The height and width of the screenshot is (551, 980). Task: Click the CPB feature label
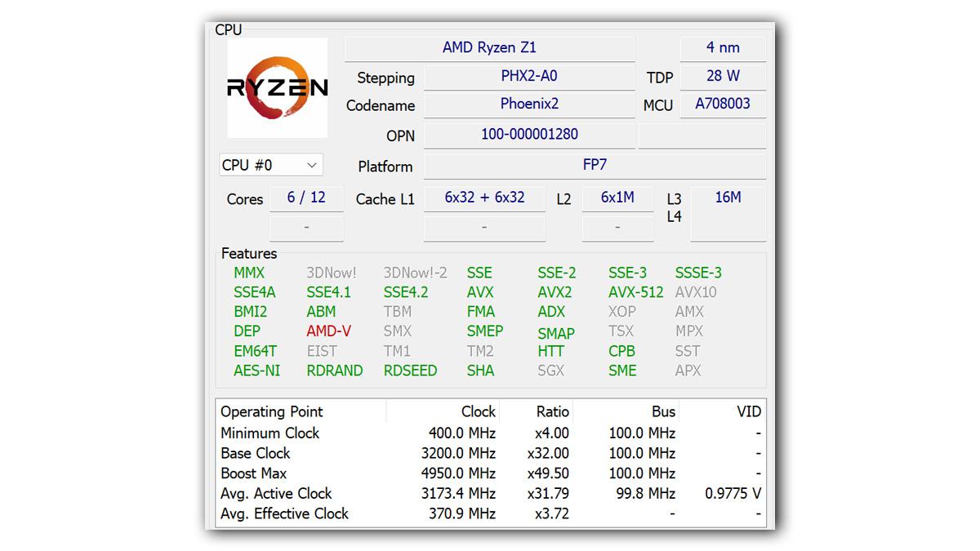coord(621,351)
